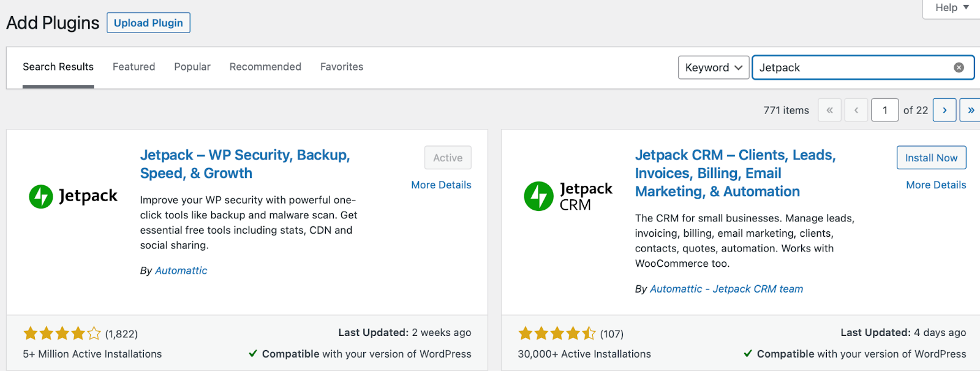Click the Jetpack star rating
The image size is (980, 371).
click(62, 334)
